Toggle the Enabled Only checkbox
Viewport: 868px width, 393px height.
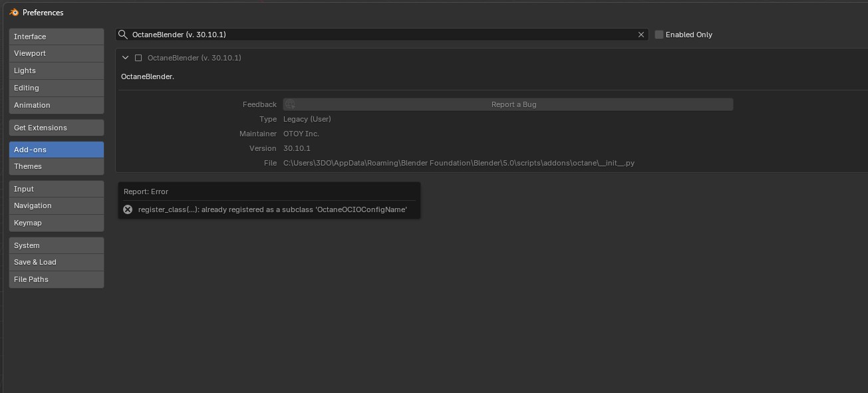(x=659, y=35)
